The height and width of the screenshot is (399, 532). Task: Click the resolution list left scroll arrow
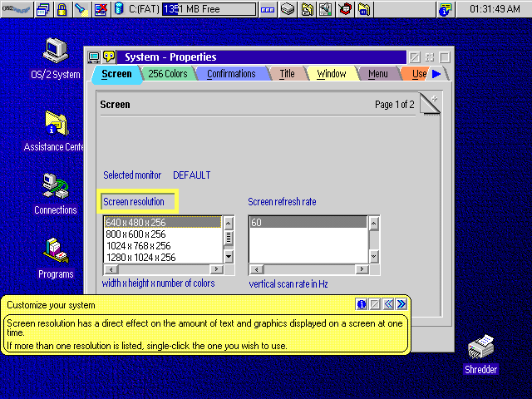tap(111, 269)
